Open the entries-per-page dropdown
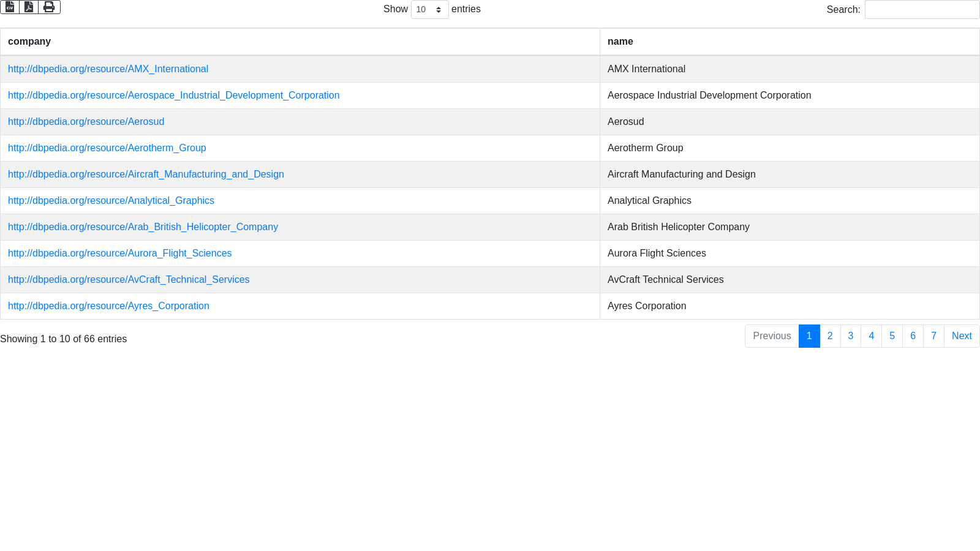The width and height of the screenshot is (980, 551). click(x=429, y=10)
